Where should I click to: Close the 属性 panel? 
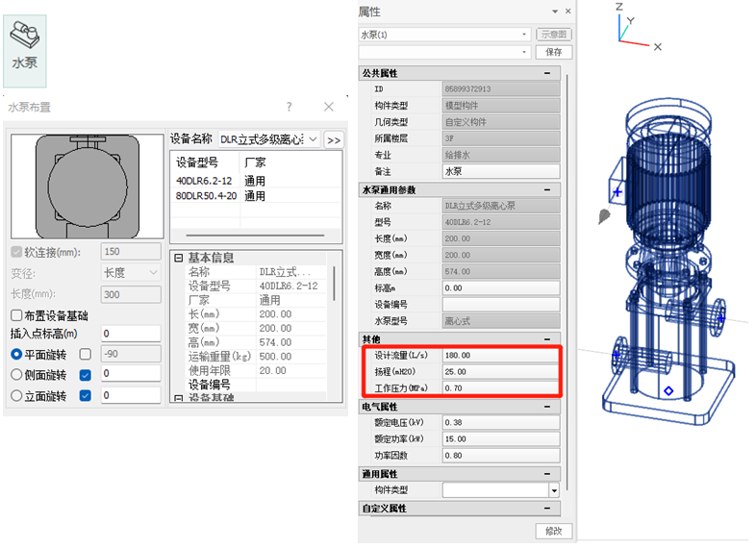point(568,12)
